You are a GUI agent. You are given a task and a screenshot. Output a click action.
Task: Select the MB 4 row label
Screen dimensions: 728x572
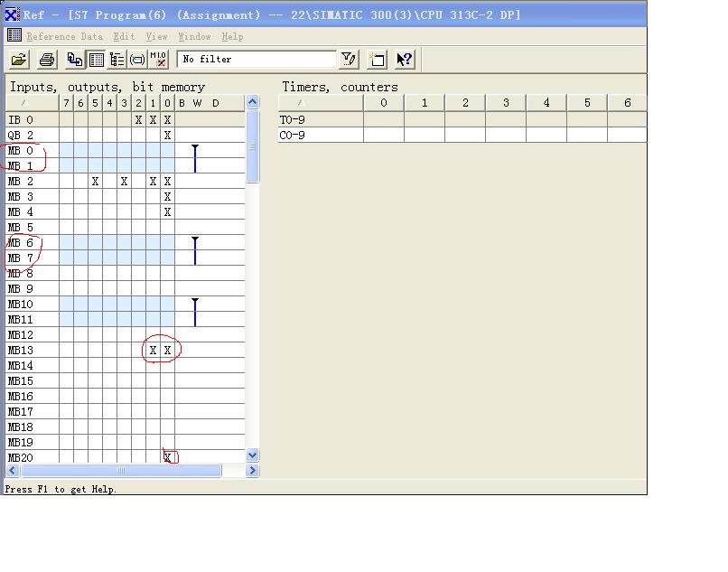point(21,211)
